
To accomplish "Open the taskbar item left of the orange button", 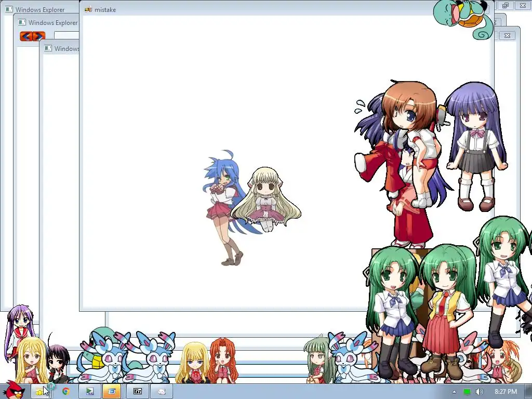I will (89, 392).
